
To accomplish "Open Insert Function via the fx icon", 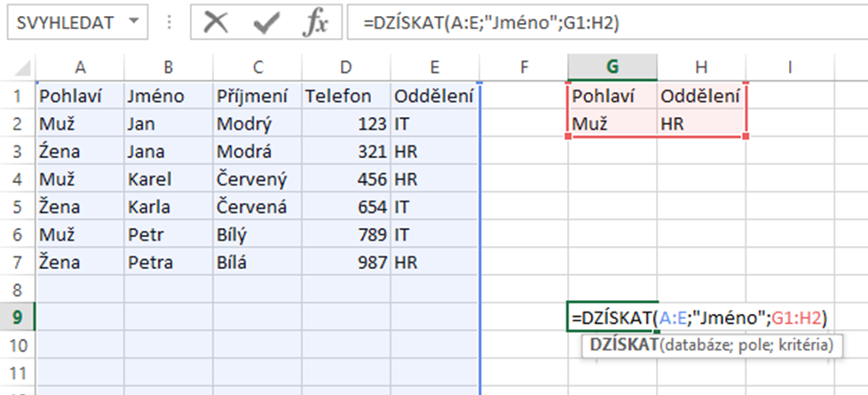I will pos(317,23).
